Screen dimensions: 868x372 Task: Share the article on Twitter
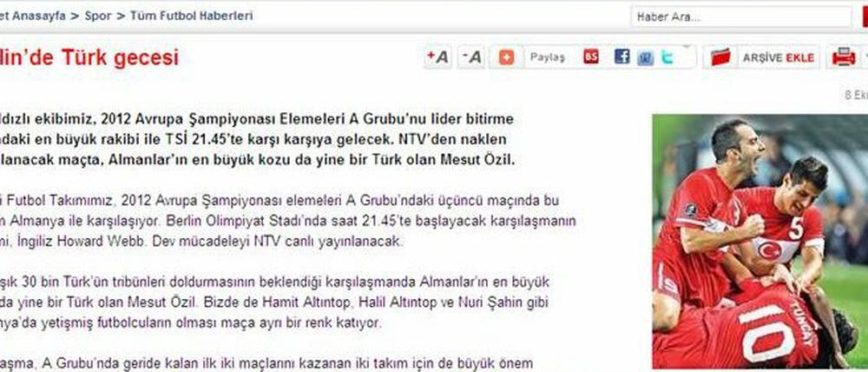tap(667, 57)
